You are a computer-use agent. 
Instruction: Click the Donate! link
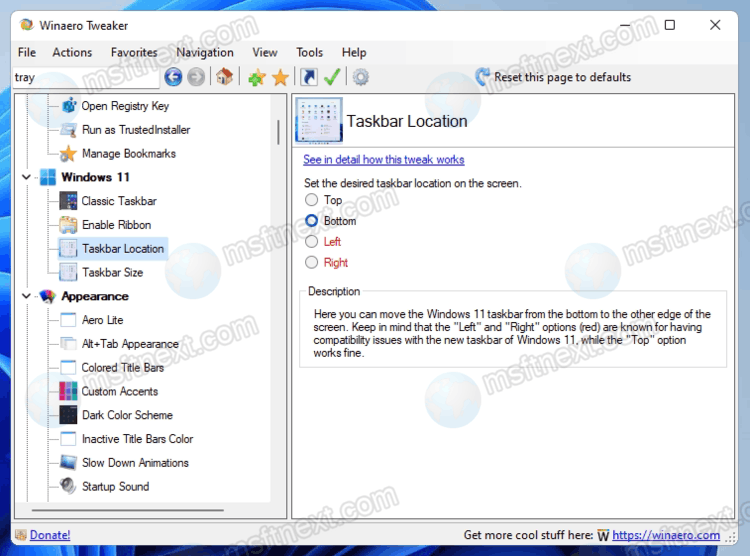pos(50,535)
